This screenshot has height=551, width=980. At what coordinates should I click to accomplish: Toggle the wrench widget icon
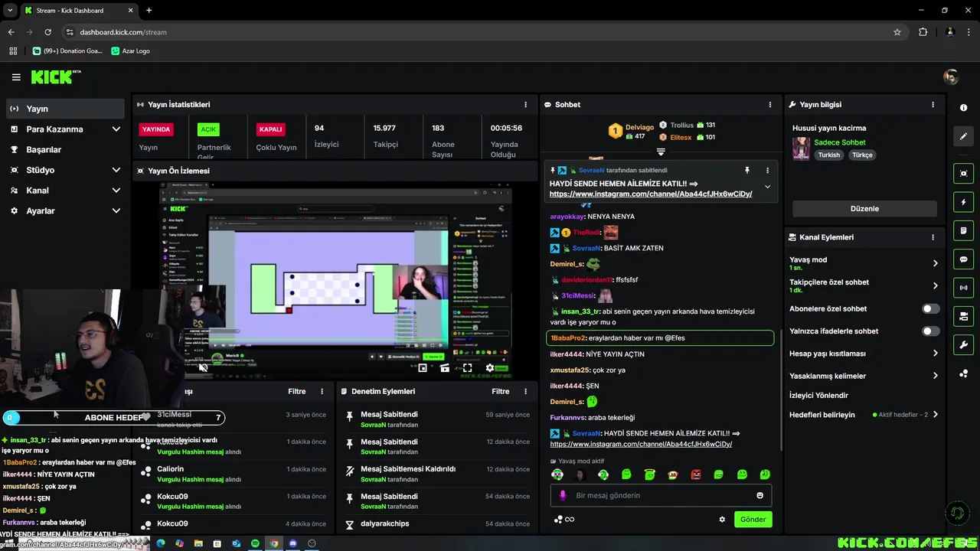coord(963,345)
